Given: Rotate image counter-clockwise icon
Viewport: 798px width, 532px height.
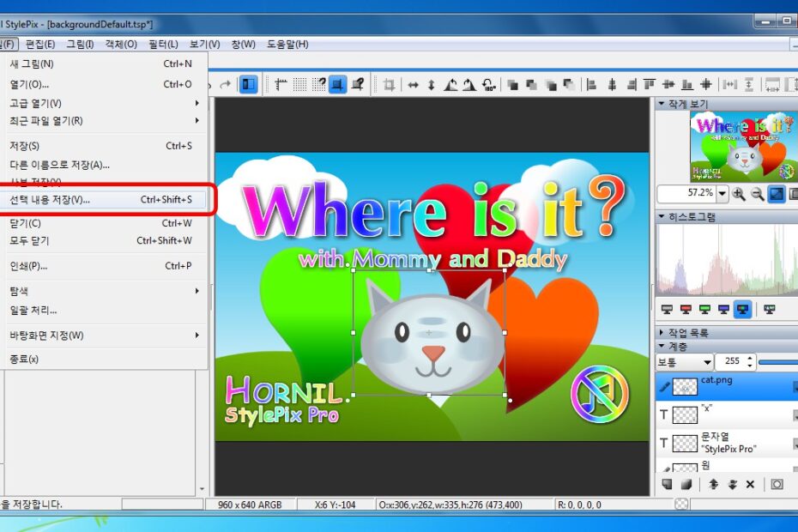Looking at the screenshot, I should pos(450,84).
